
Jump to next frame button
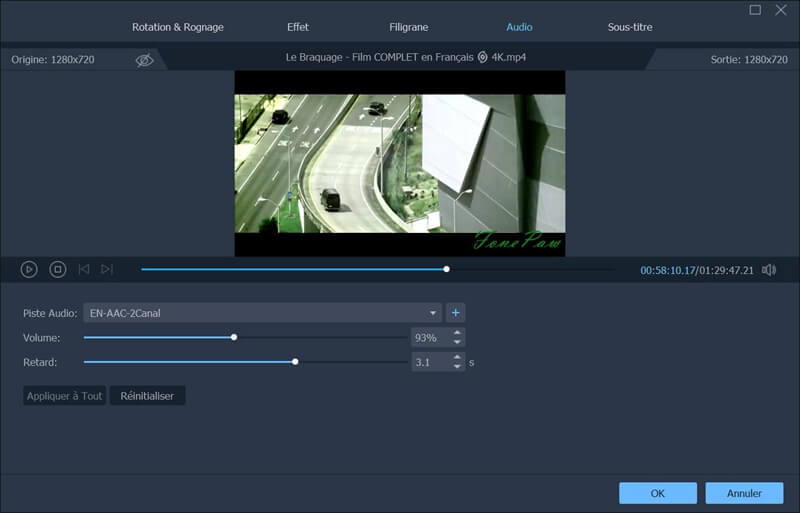tap(107, 269)
